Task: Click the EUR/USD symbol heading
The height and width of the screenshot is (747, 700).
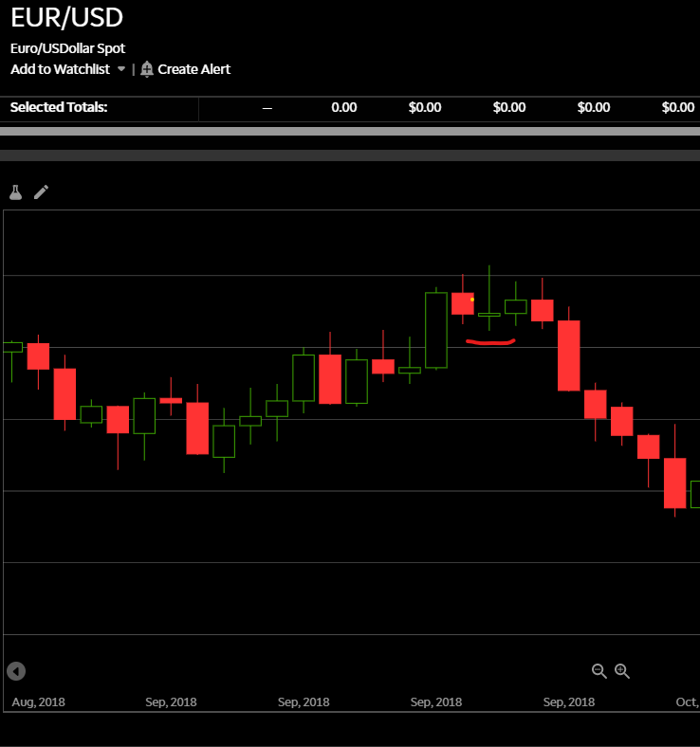Action: point(66,18)
